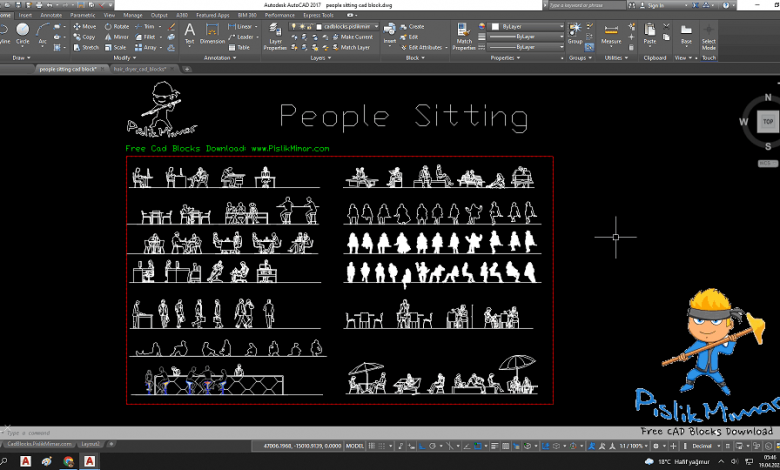This screenshot has width=780, height=470.
Task: Switch to hair_dryer_cad_blocks drawing tab
Action: pos(140,69)
